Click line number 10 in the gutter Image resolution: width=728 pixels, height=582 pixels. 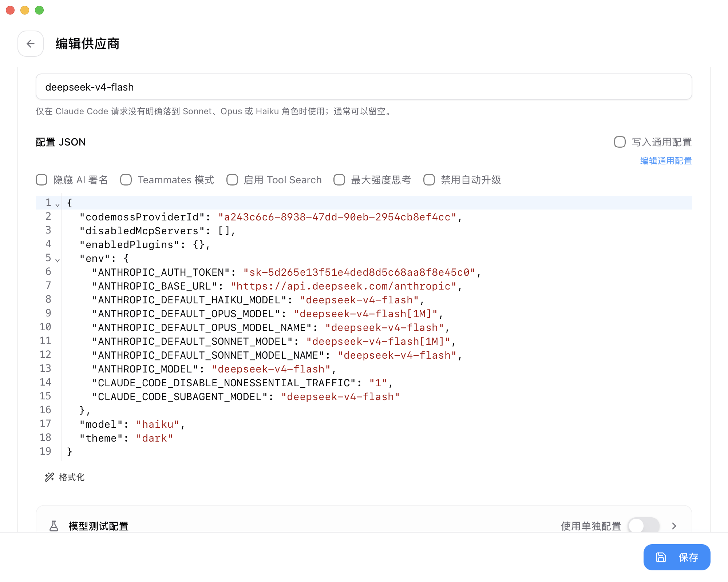coord(45,327)
